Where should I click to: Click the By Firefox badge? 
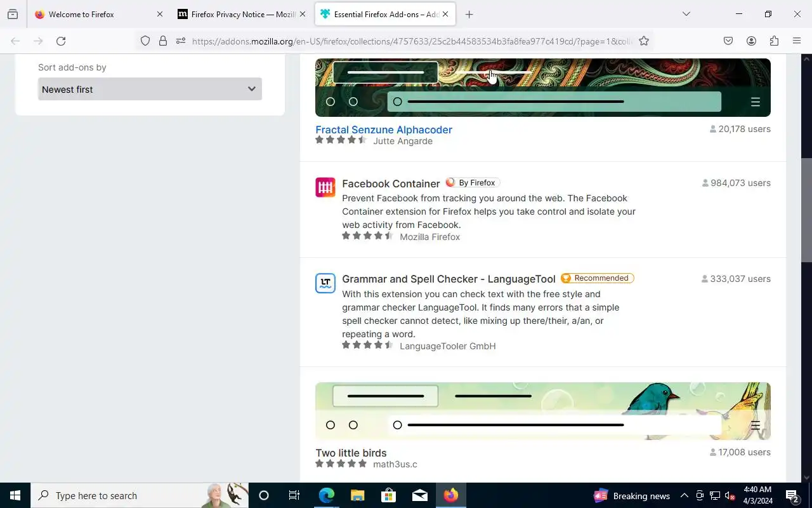pyautogui.click(x=473, y=183)
